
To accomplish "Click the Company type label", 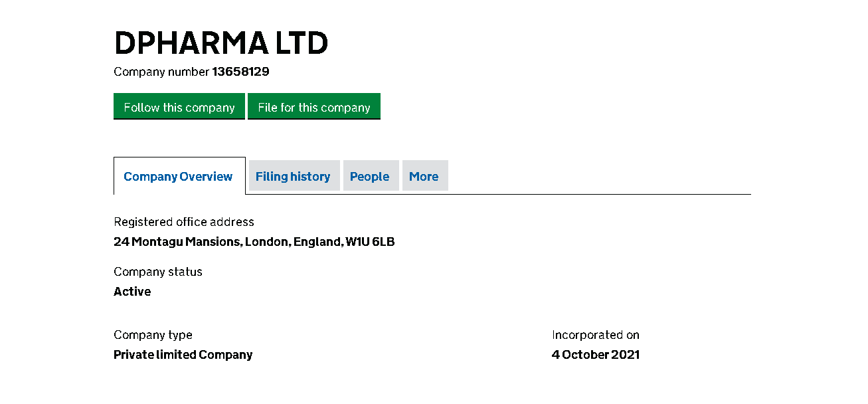I will (x=153, y=335).
